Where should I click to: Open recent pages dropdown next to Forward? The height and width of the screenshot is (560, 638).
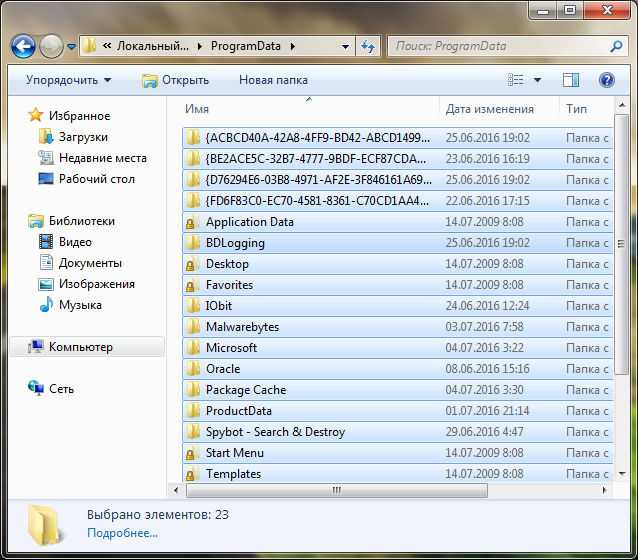pyautogui.click(x=72, y=47)
